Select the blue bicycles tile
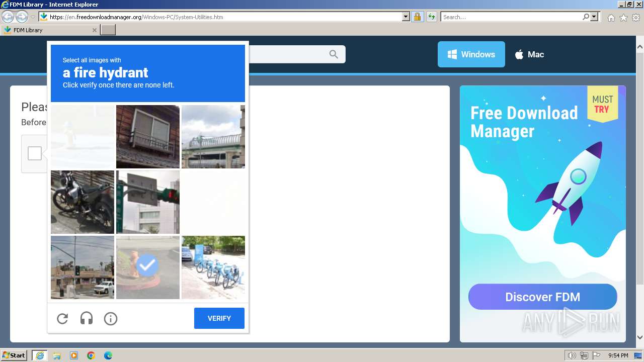The width and height of the screenshot is (644, 362). coord(213,267)
